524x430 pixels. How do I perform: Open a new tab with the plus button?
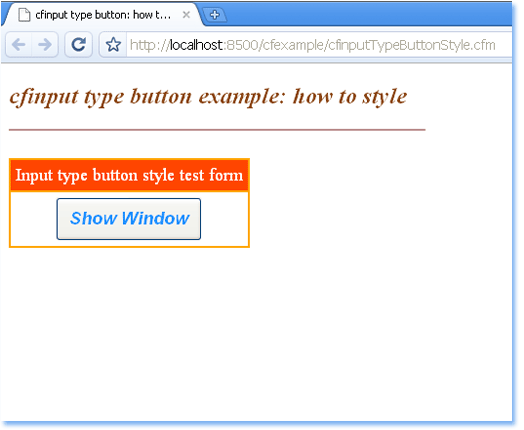coord(215,15)
